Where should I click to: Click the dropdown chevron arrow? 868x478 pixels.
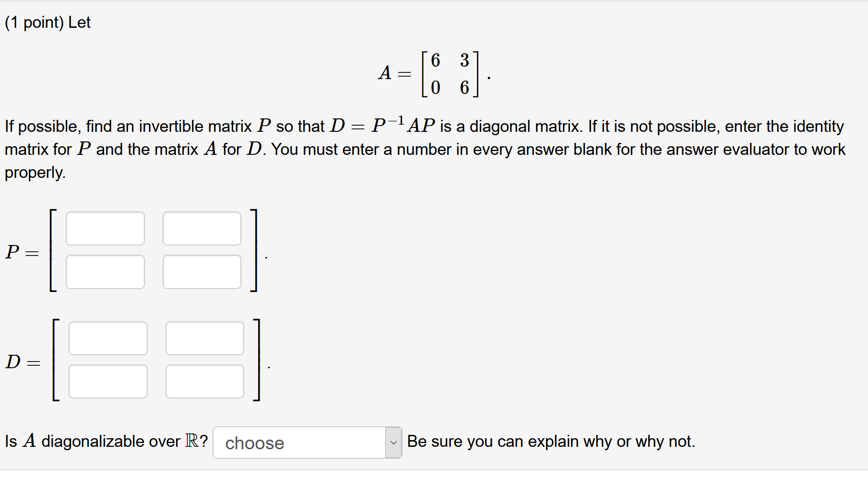(x=393, y=442)
